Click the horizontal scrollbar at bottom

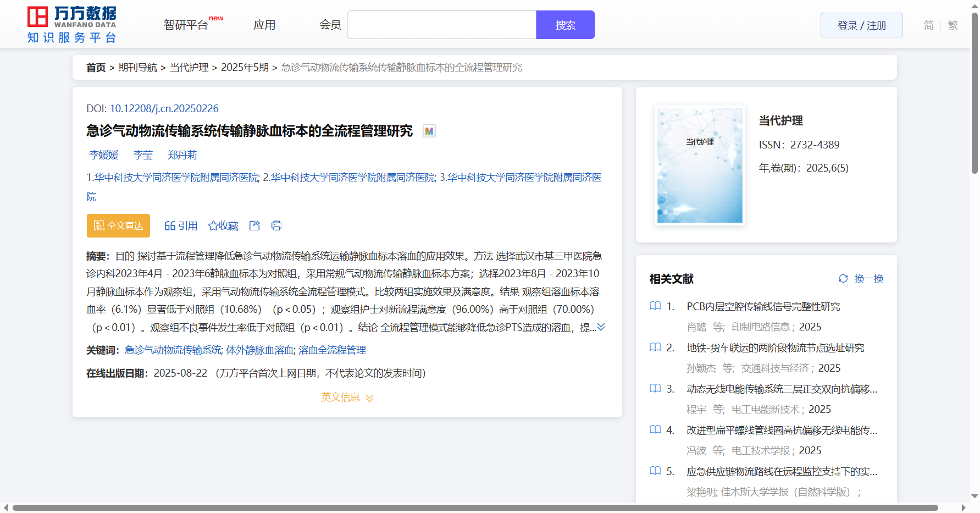[475, 508]
